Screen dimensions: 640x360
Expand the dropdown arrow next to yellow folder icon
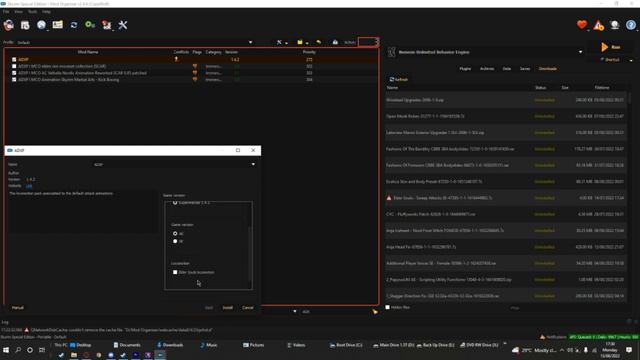pos(307,43)
